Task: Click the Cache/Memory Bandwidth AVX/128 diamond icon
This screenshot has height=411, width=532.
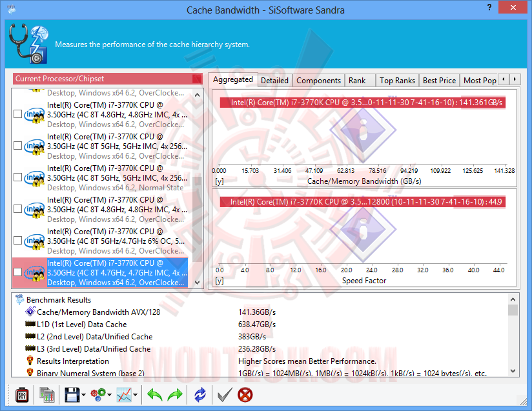Action: 30,311
